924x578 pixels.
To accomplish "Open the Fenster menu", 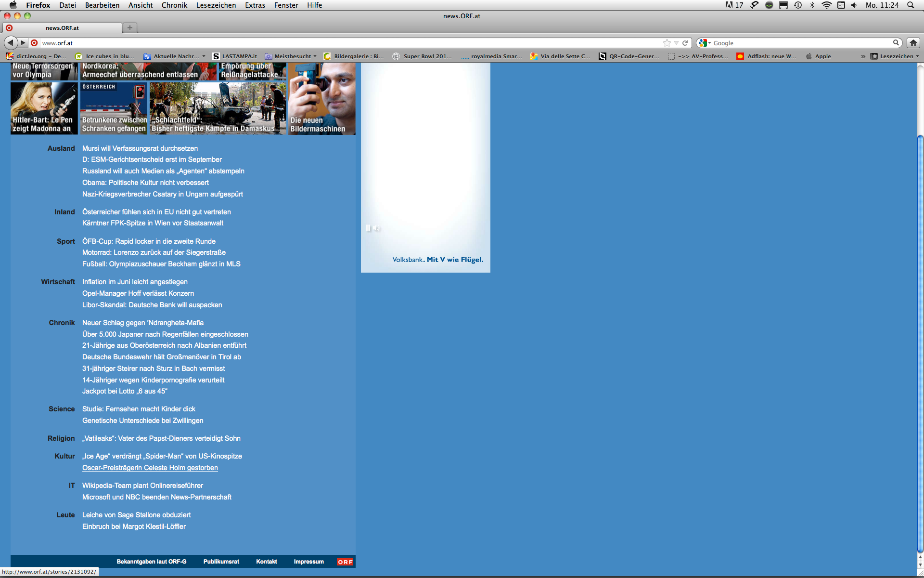I will click(x=286, y=5).
